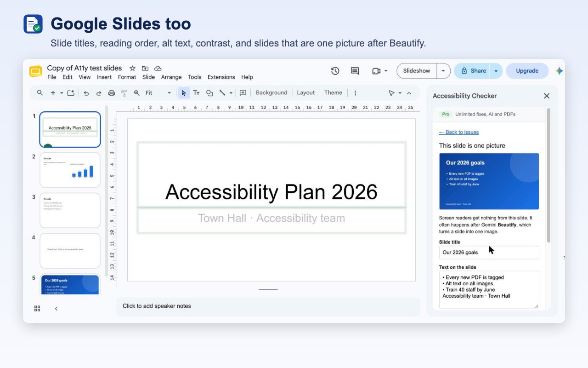This screenshot has width=588, height=368.
Task: Open the Slideshow options dropdown arrow
Action: coord(443,71)
